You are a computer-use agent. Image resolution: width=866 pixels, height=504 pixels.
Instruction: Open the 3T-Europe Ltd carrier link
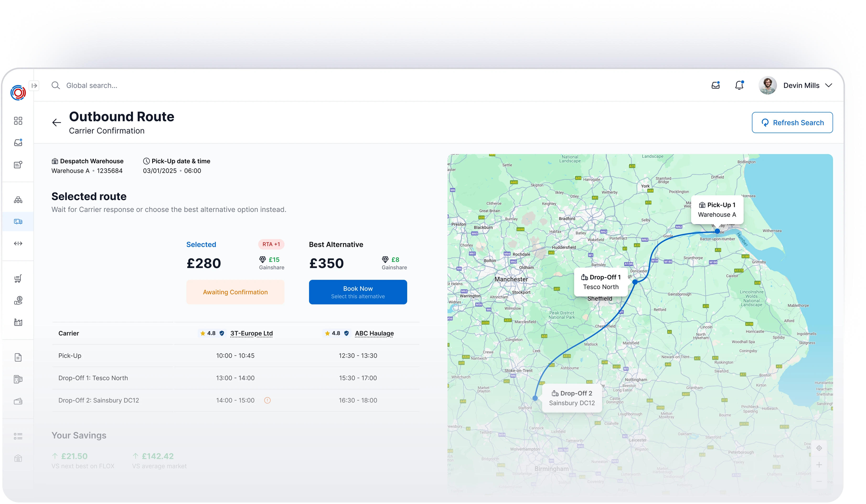pos(251,333)
